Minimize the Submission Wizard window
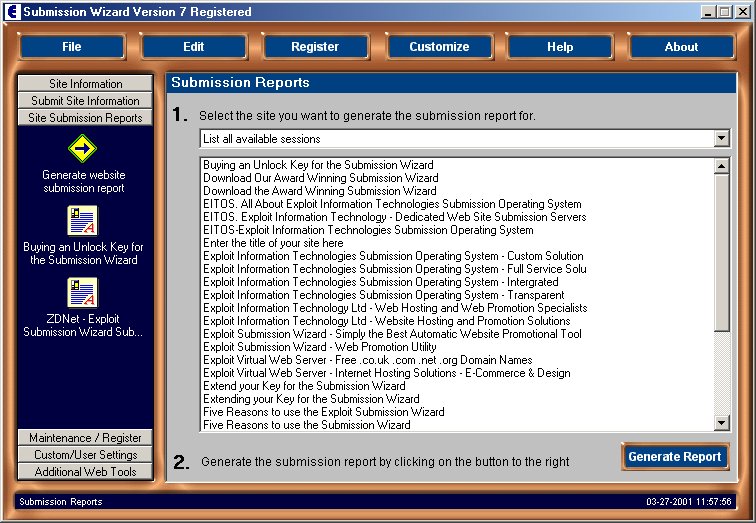Screen dimensions: 756x523 click(x=708, y=12)
